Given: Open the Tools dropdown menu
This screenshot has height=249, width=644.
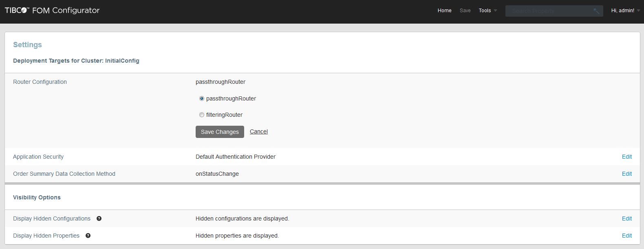Looking at the screenshot, I should click(x=487, y=11).
